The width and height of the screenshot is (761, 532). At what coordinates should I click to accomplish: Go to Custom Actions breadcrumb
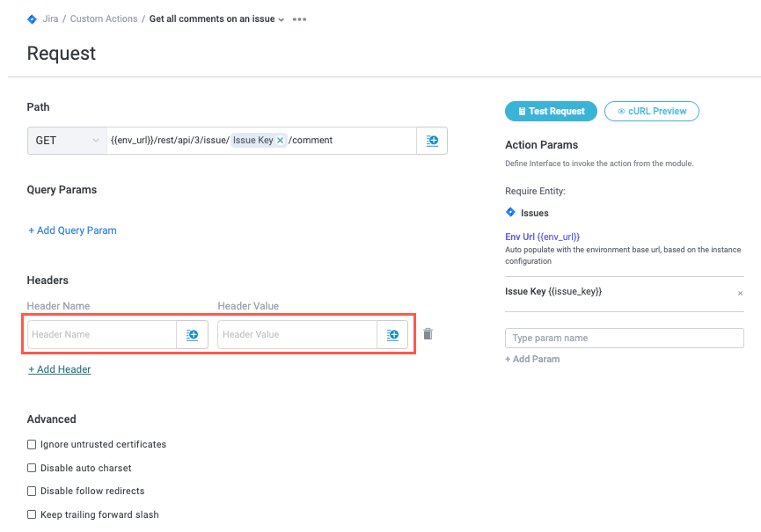click(104, 18)
